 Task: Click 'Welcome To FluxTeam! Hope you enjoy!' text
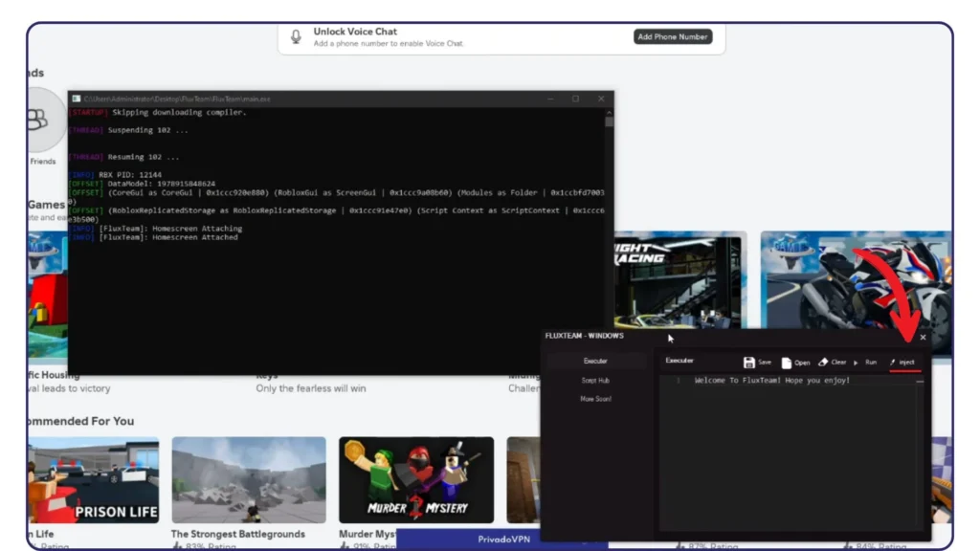click(772, 380)
